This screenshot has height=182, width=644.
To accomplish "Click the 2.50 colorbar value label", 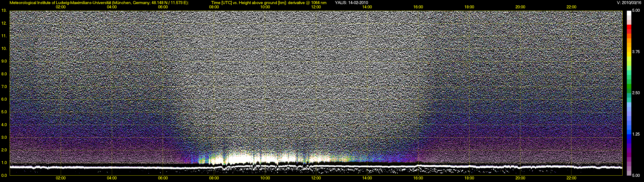I will 636,93.
